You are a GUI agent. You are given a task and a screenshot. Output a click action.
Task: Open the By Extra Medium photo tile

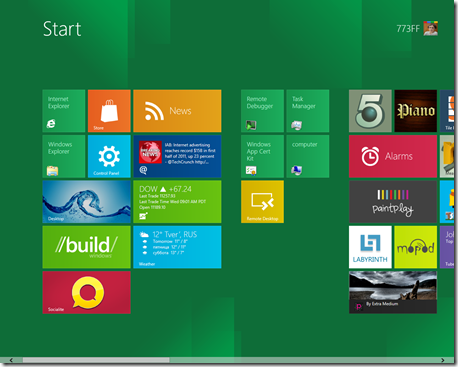click(393, 292)
